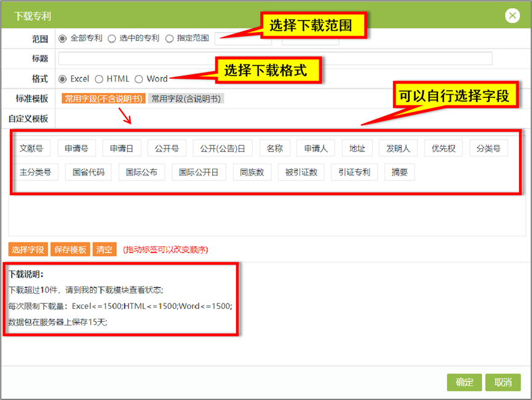Close the 下载专利 dialog

(512, 15)
